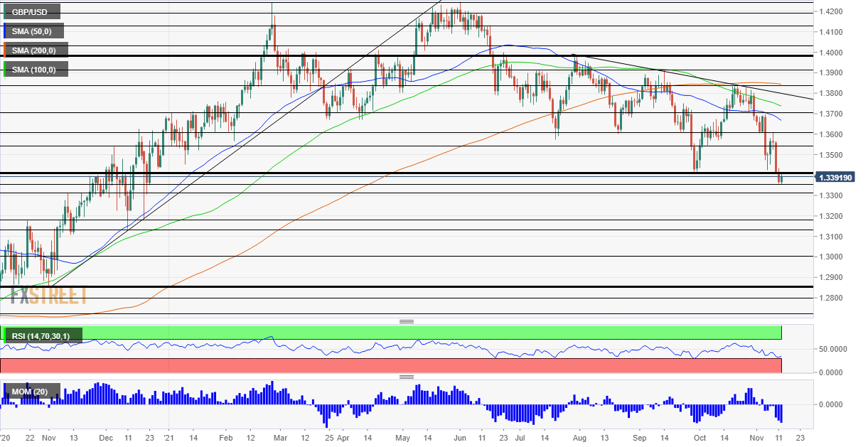This screenshot has width=868, height=447.
Task: Click the teal GBP/USD color marker
Action: point(5,11)
